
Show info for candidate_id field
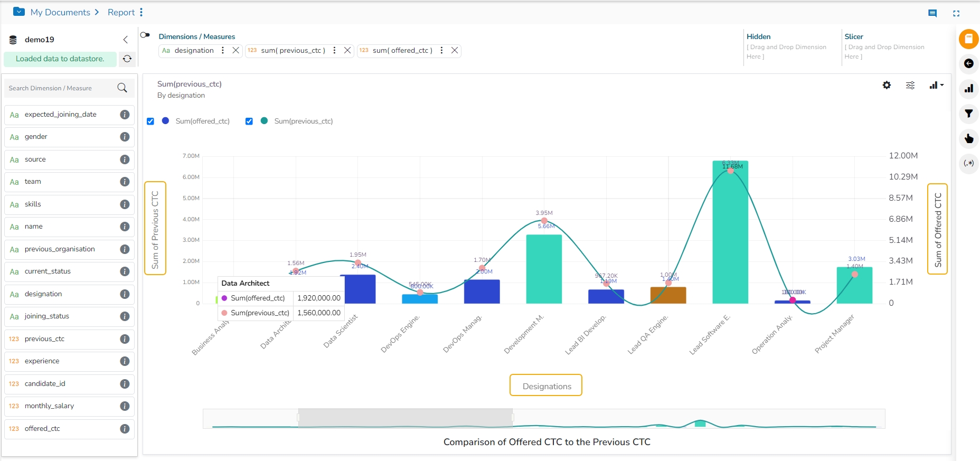coord(125,384)
